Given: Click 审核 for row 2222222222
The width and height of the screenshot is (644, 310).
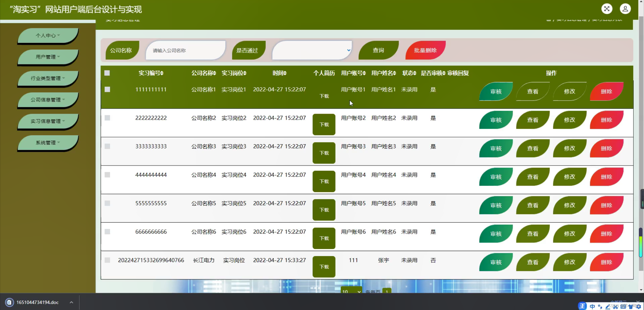Looking at the screenshot, I should tap(496, 120).
